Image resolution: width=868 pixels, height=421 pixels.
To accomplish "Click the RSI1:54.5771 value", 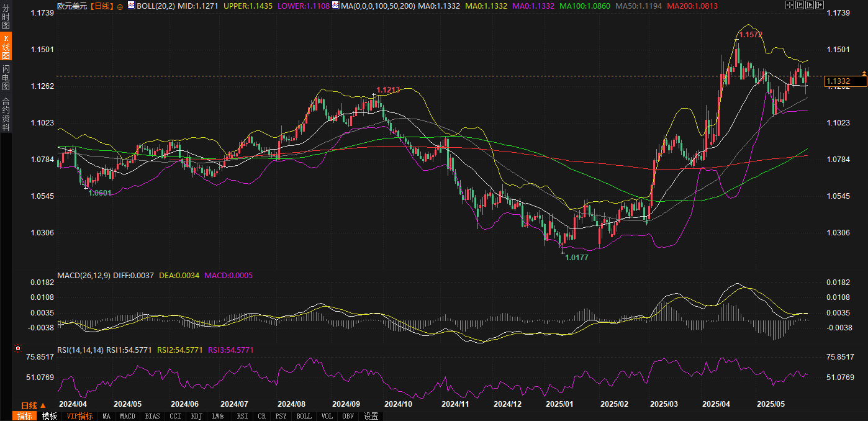I will tap(129, 350).
